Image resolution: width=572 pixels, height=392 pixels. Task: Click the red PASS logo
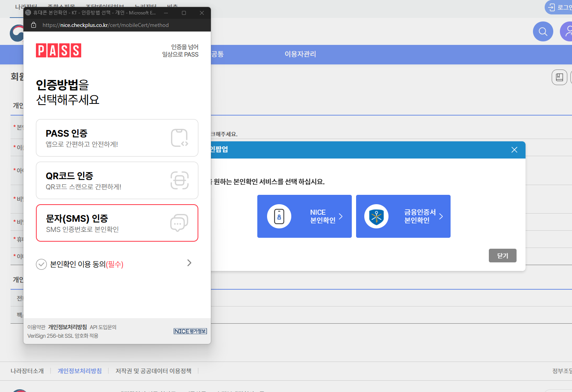click(x=59, y=50)
